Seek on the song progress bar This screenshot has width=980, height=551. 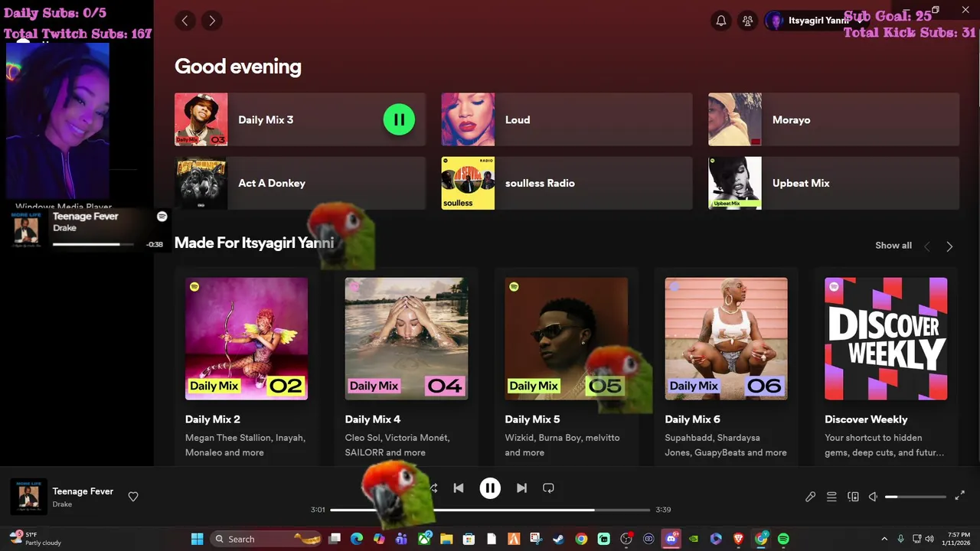coord(490,510)
